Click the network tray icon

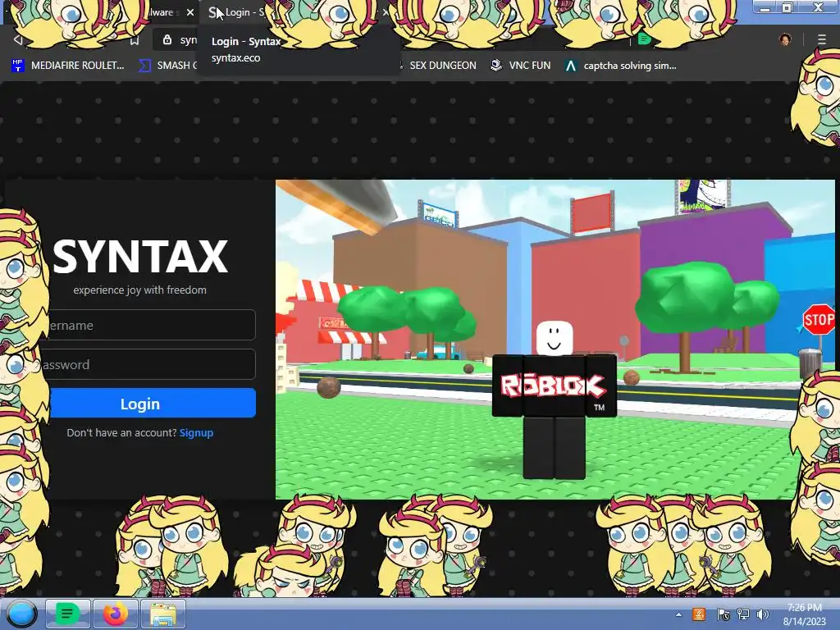[x=743, y=614]
